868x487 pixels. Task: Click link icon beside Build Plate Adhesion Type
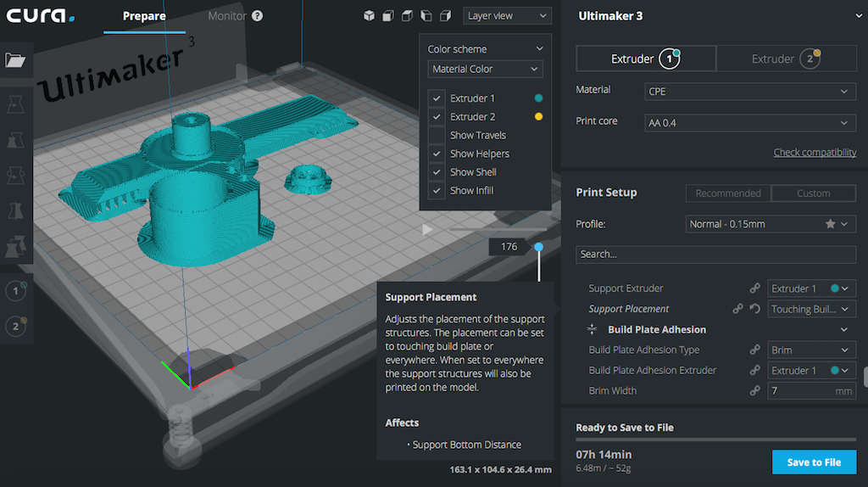pyautogui.click(x=755, y=350)
